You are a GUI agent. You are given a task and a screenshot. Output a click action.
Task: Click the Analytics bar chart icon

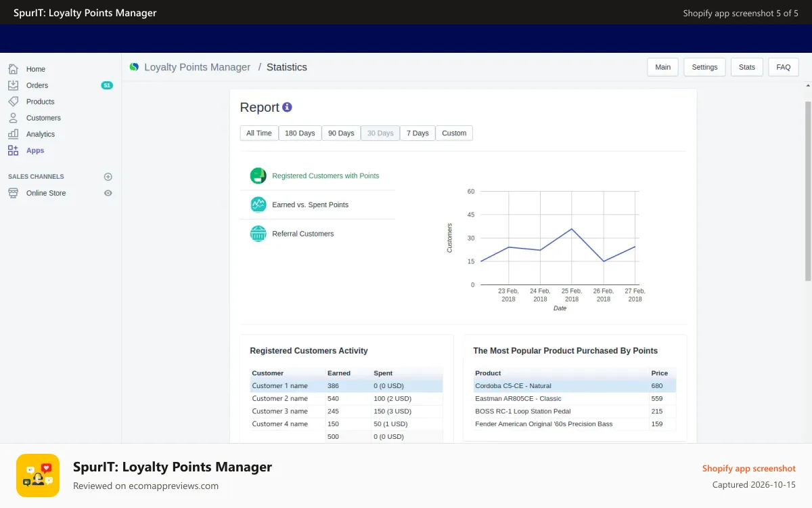point(14,134)
